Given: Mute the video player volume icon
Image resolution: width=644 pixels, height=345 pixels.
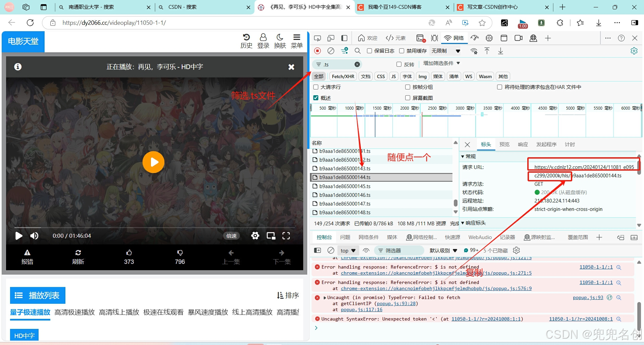Looking at the screenshot, I should [x=34, y=236].
